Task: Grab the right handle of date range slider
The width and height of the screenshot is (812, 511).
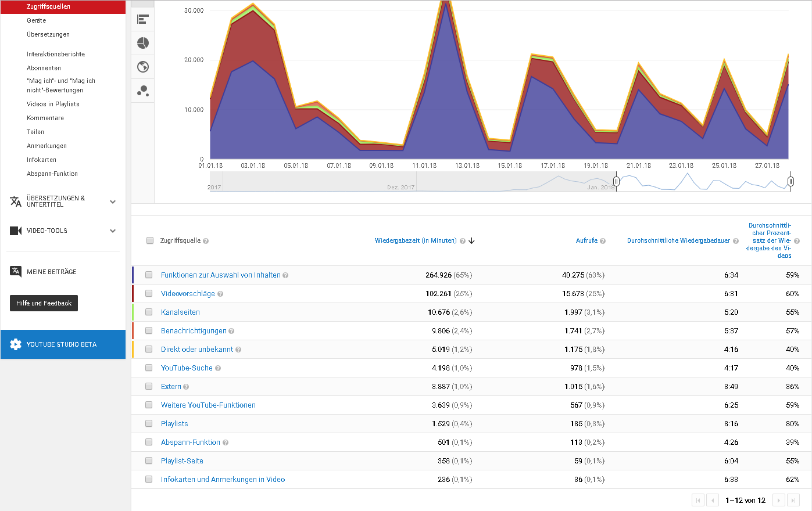Action: pyautogui.click(x=790, y=182)
